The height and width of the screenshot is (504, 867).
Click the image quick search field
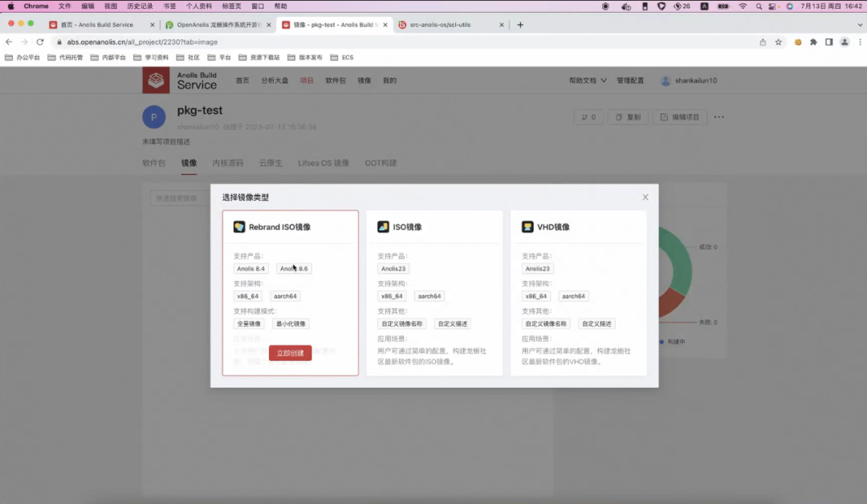click(x=180, y=198)
